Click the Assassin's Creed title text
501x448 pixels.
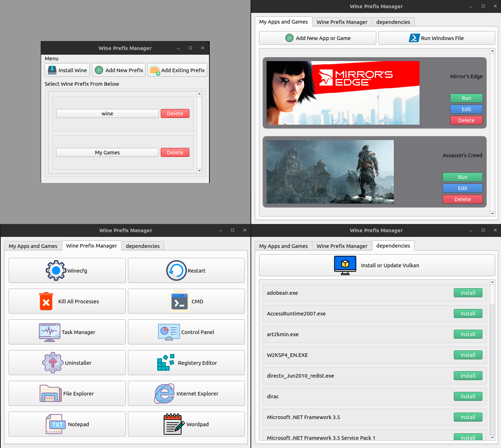point(462,155)
